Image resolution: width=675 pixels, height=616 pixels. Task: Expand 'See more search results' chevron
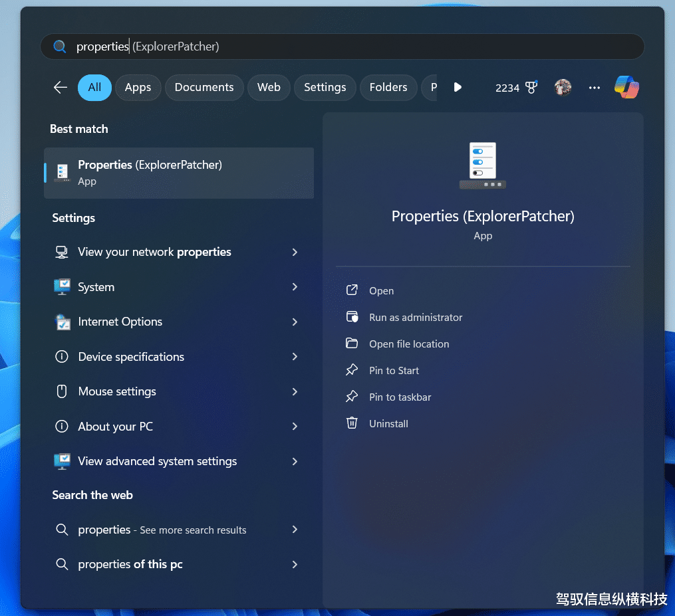tap(295, 530)
